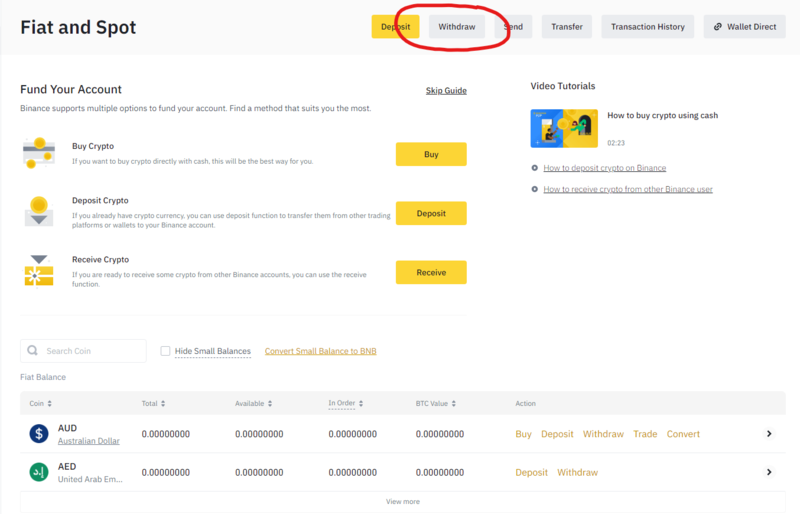Screen dimensions: 800x514
Task: Click the Action column header
Action: pos(526,403)
